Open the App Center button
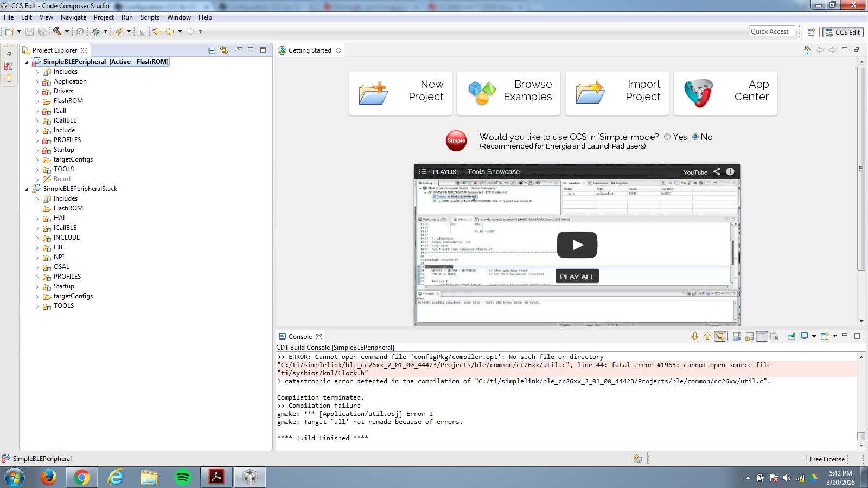Screen dimensions: 868x488 point(726,93)
